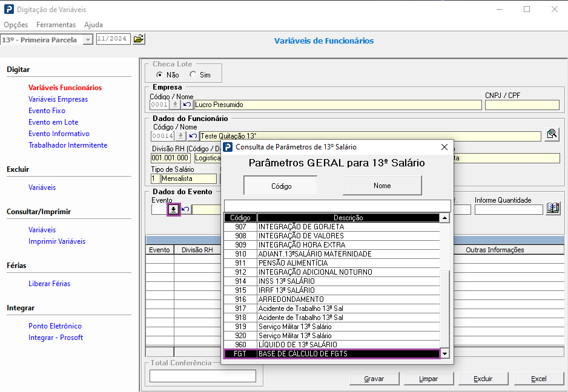The image size is (568, 392).
Task: Click the Funcionário code lookup arrow icon
Action: click(181, 136)
